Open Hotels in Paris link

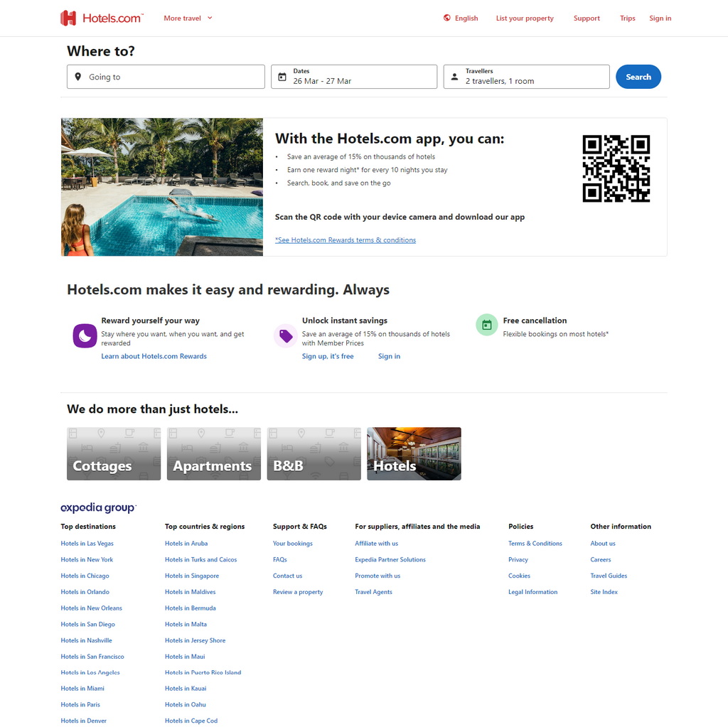(80, 704)
